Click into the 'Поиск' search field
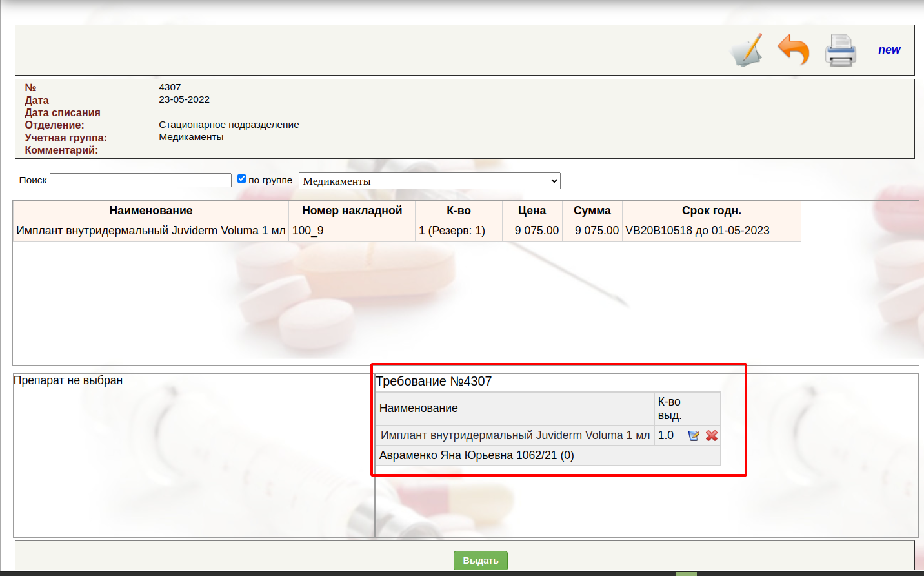 (x=141, y=180)
